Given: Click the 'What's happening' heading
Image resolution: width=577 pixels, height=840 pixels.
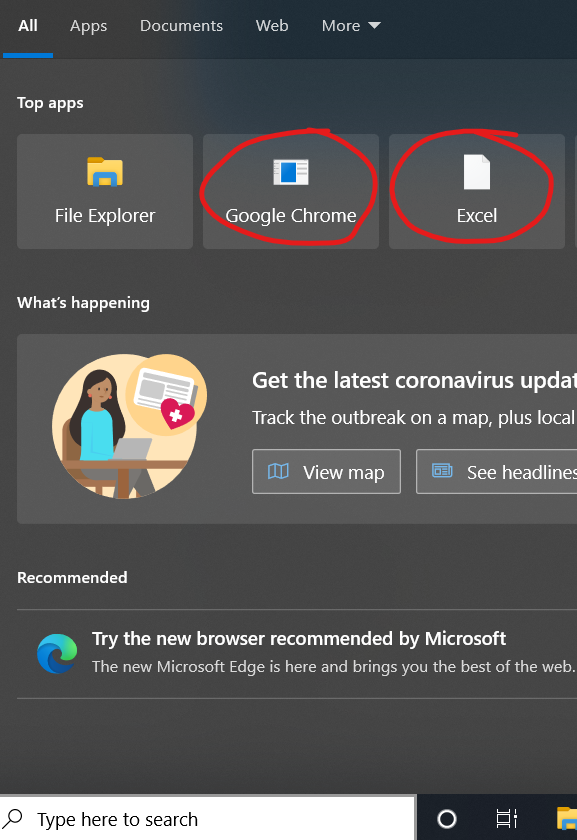Looking at the screenshot, I should tap(84, 303).
